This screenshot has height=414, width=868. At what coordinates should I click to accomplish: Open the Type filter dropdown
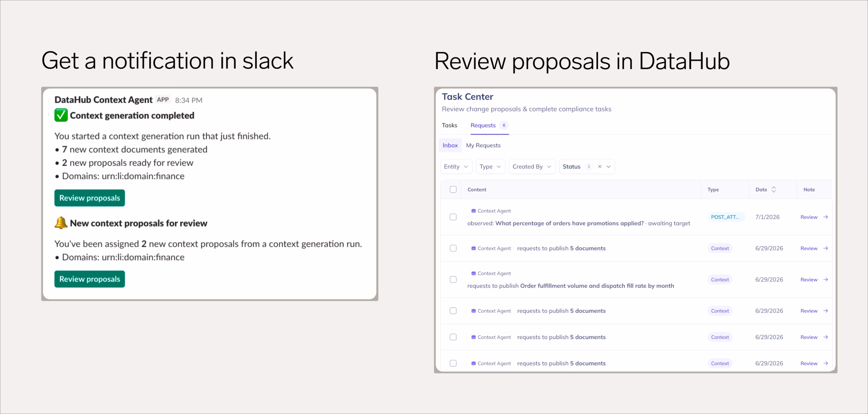[490, 167]
